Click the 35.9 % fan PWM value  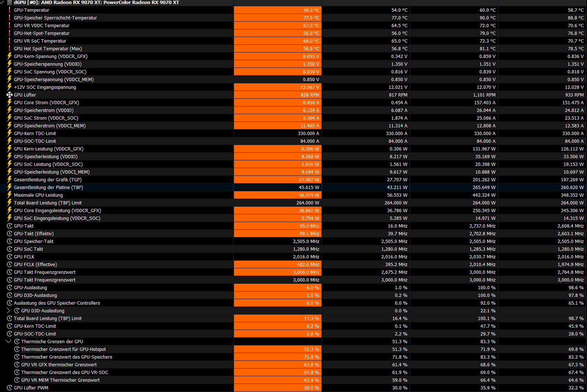tap(488, 388)
